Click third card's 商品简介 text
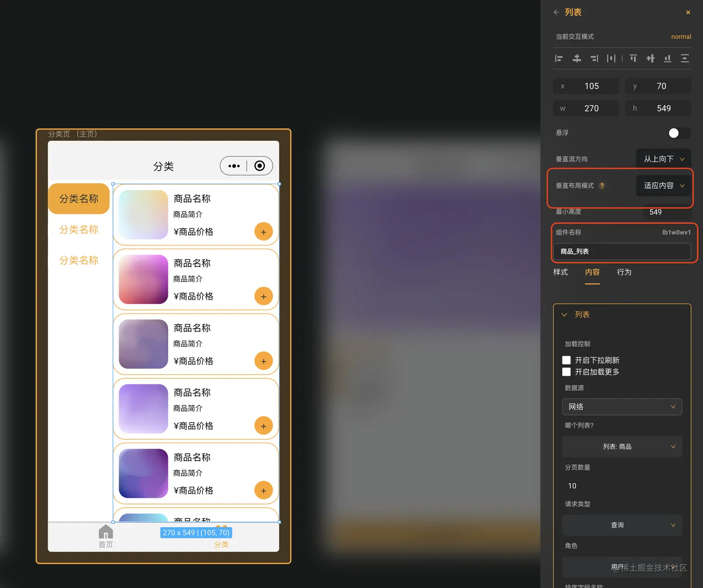This screenshot has height=588, width=703. pos(188,344)
